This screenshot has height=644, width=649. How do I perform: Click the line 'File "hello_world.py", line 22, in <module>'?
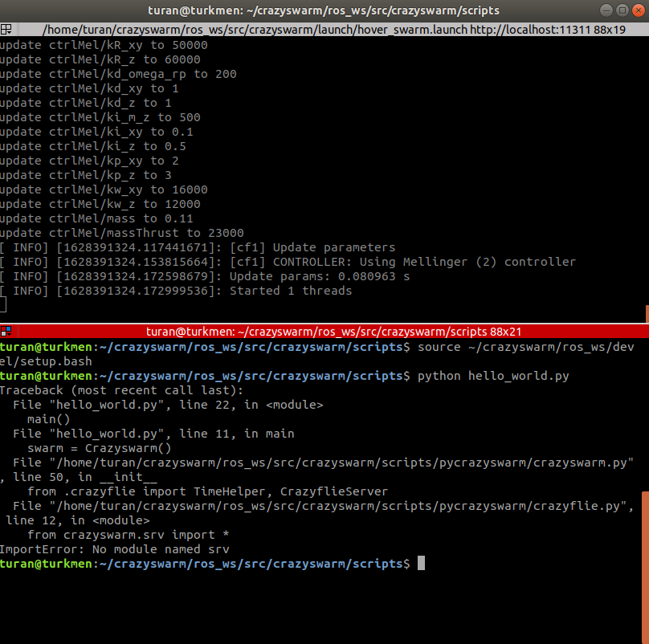[x=168, y=405]
